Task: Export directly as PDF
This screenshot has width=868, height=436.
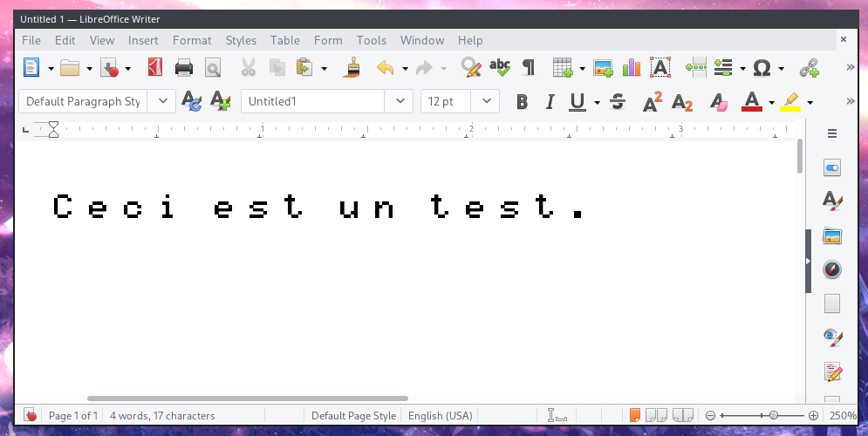Action: (x=155, y=67)
